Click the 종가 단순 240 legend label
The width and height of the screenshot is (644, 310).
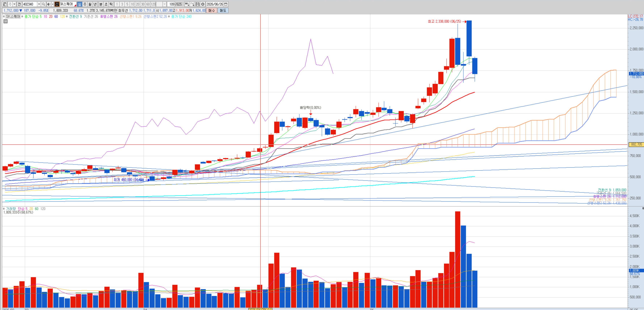181,16
